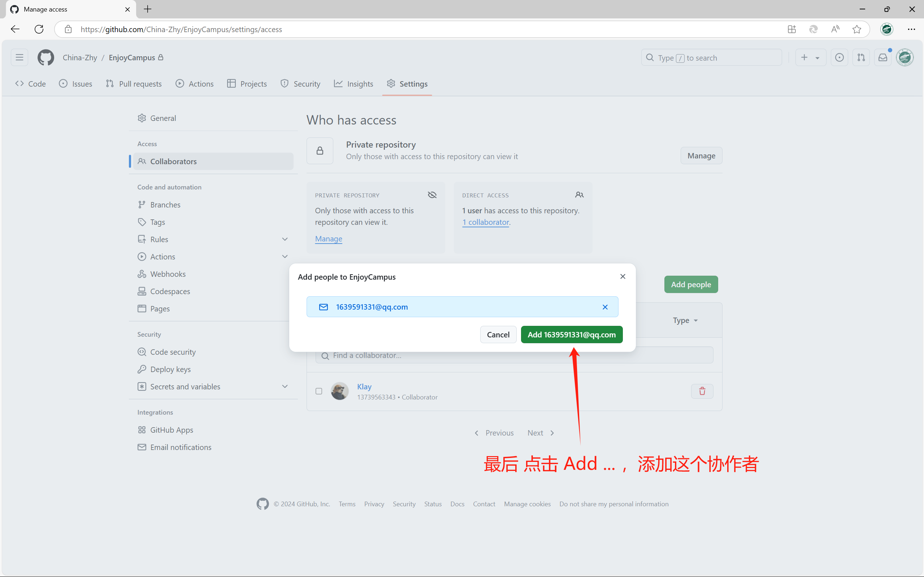Open the browser apps grid icon
924x577 pixels.
791,29
